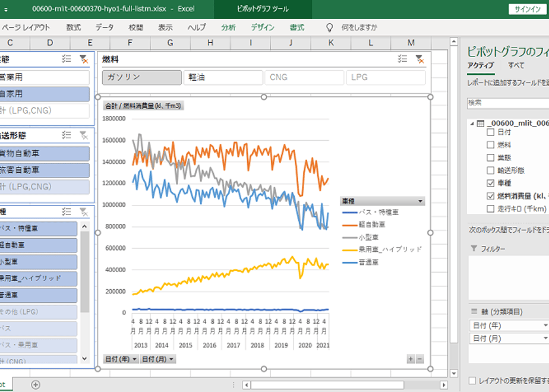Viewport: 549px width, 392px height.
Task: Switch to アクティブ tab in field list
Action: (480, 65)
